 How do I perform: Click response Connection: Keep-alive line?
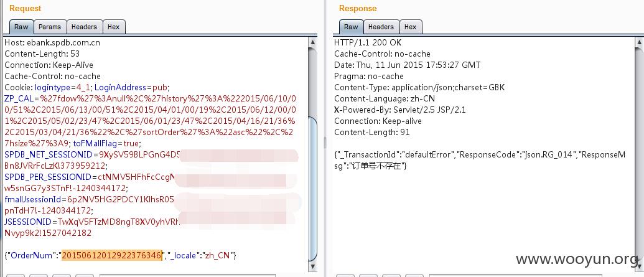tap(378, 121)
